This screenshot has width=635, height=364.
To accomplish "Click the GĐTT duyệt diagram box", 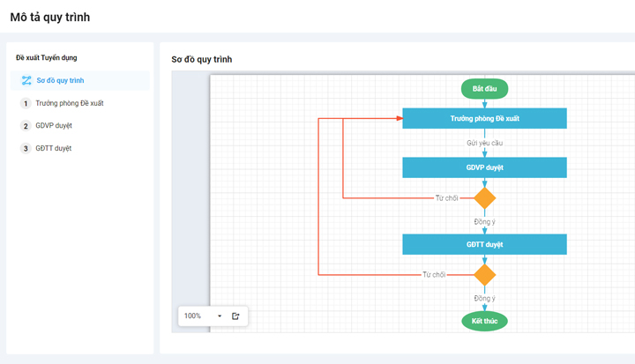I will click(x=484, y=244).
